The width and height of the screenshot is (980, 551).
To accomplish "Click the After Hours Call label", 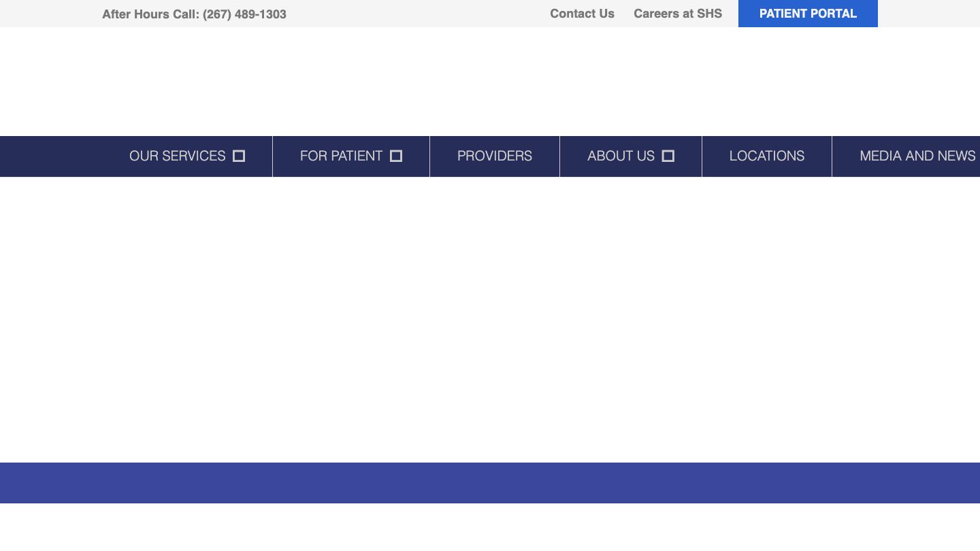I will tap(150, 14).
